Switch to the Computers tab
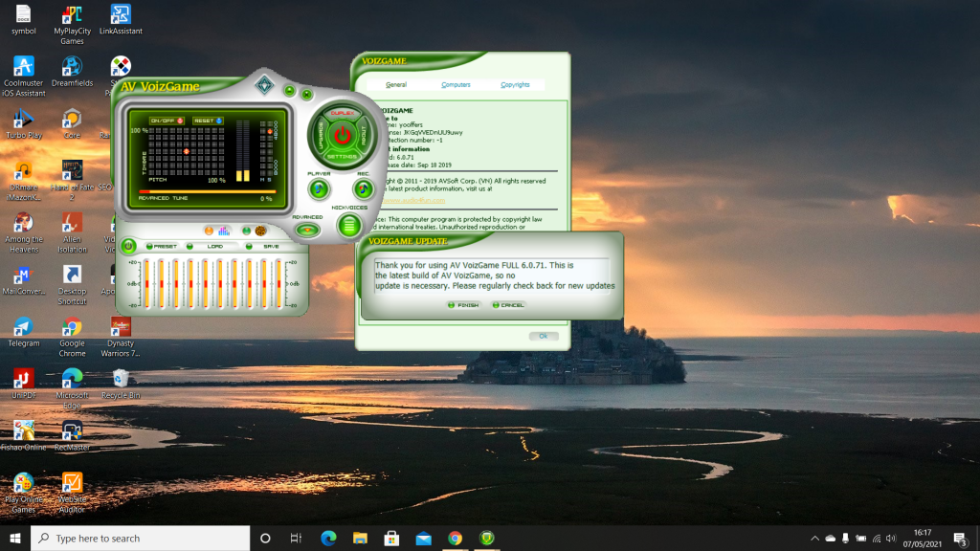This screenshot has height=551, width=980. pos(456,84)
